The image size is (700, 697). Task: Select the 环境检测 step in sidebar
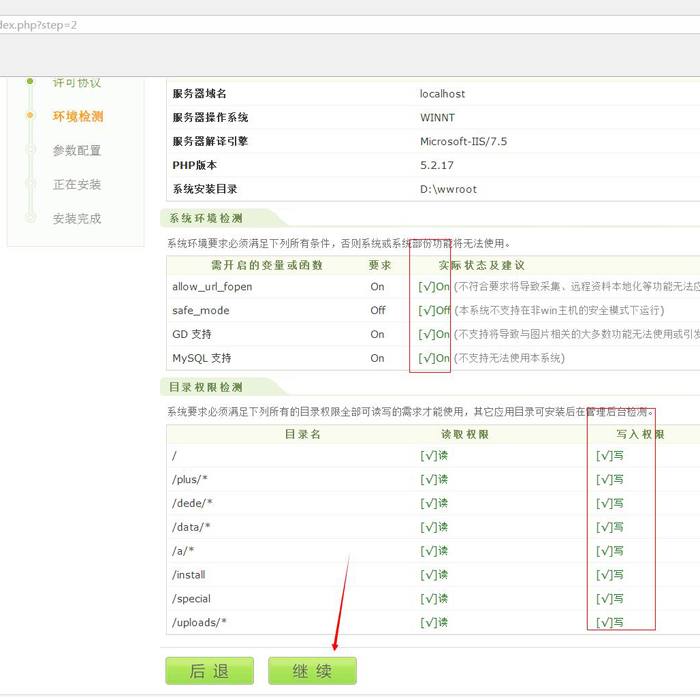[x=77, y=117]
